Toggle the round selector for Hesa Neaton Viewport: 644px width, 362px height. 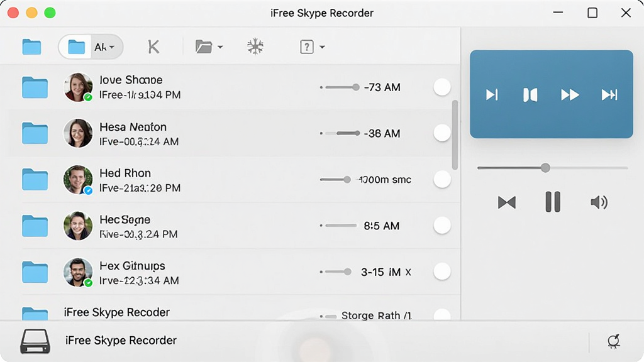click(x=442, y=133)
